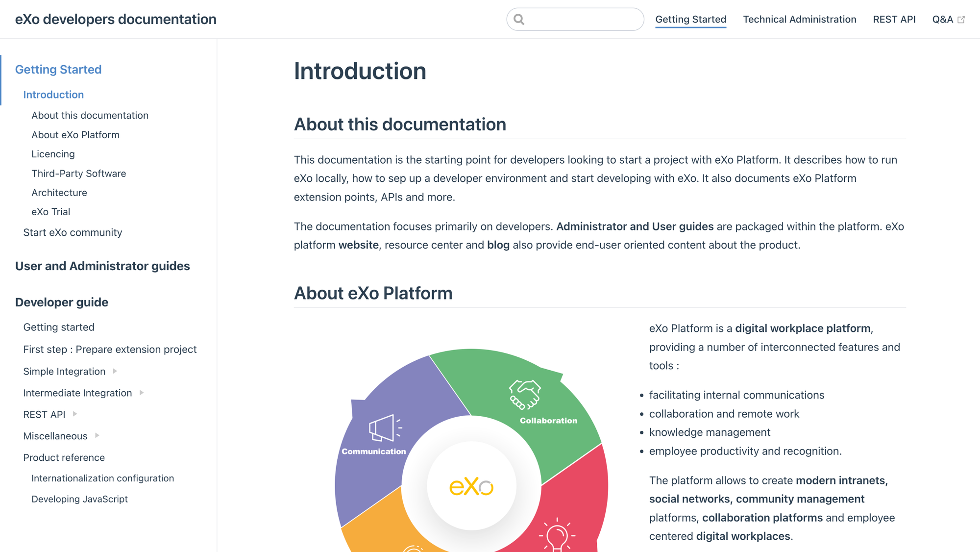The width and height of the screenshot is (980, 552).
Task: Expand the Intermediate Integration arrow
Action: tap(142, 393)
